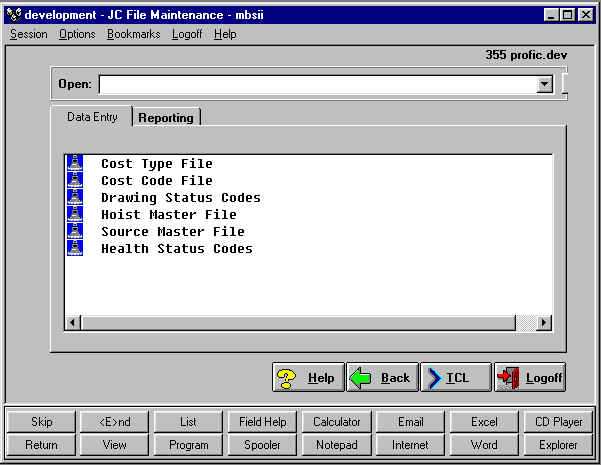The width and height of the screenshot is (601, 465).
Task: Open TCL with the blue arrow button
Action: point(456,378)
